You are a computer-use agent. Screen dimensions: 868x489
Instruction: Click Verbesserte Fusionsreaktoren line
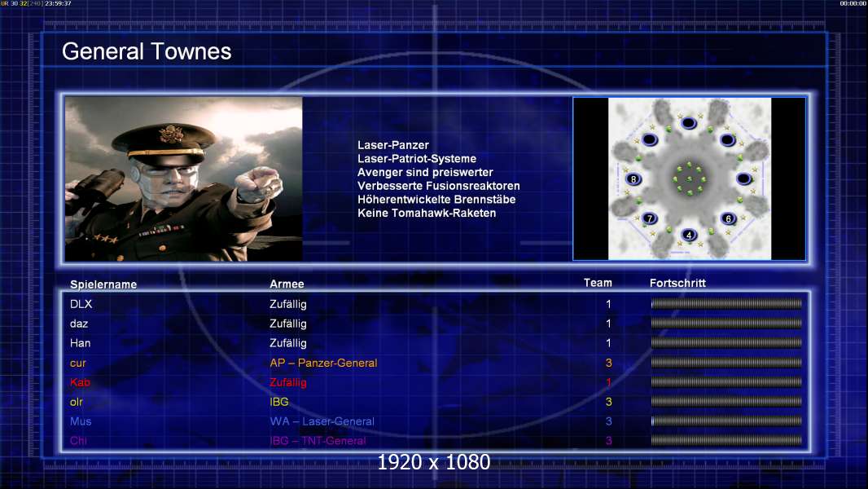pos(438,186)
